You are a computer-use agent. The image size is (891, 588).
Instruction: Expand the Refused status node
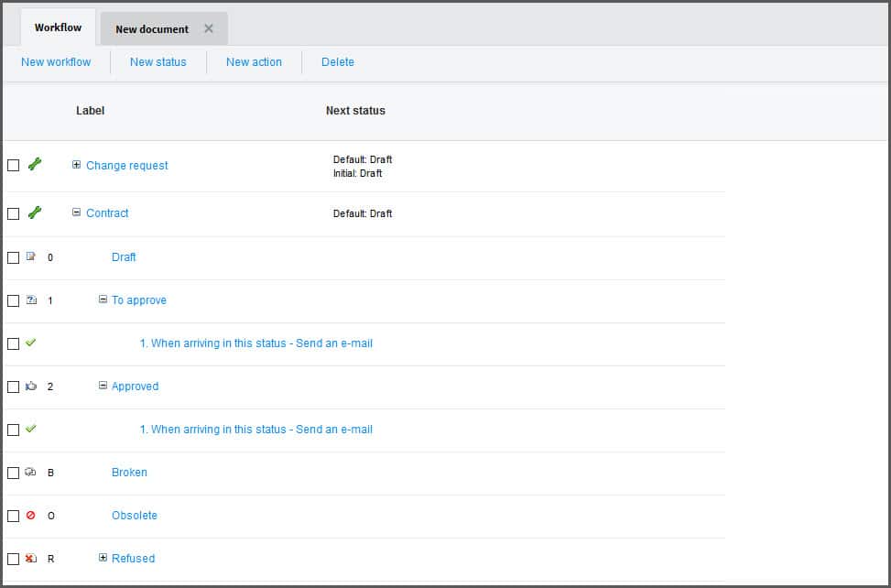(x=103, y=558)
